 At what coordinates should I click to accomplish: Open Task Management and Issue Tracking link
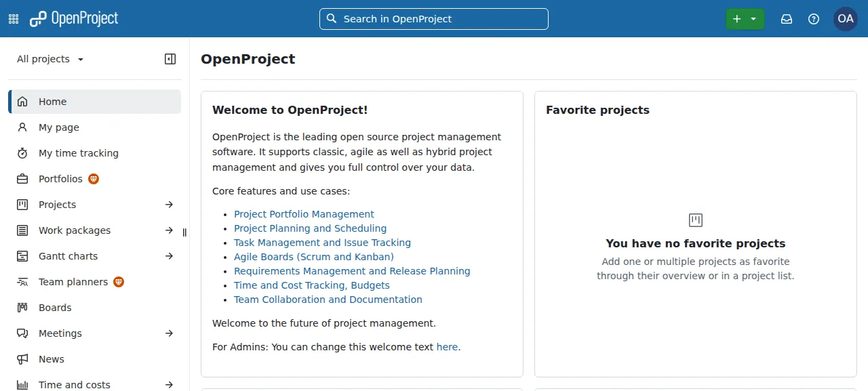(322, 243)
